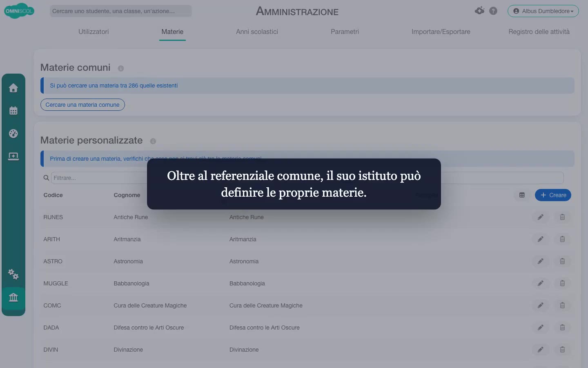Click Si può cercare una materia info banner
This screenshot has height=368, width=588.
click(x=307, y=85)
